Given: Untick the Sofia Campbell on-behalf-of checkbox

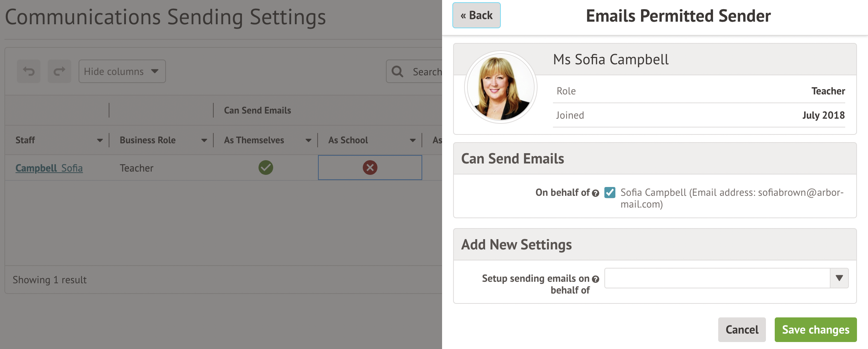Looking at the screenshot, I should pos(610,193).
